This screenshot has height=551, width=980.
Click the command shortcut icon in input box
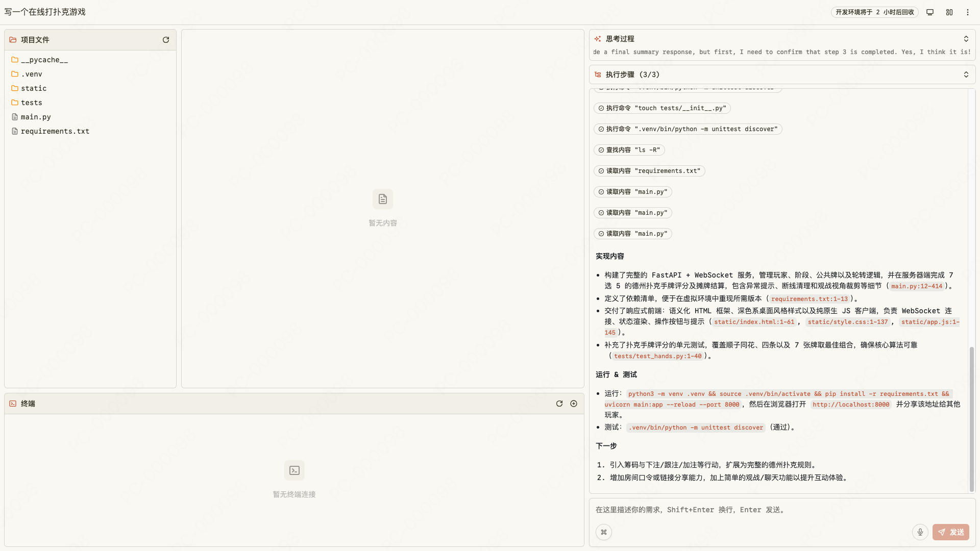click(x=604, y=532)
